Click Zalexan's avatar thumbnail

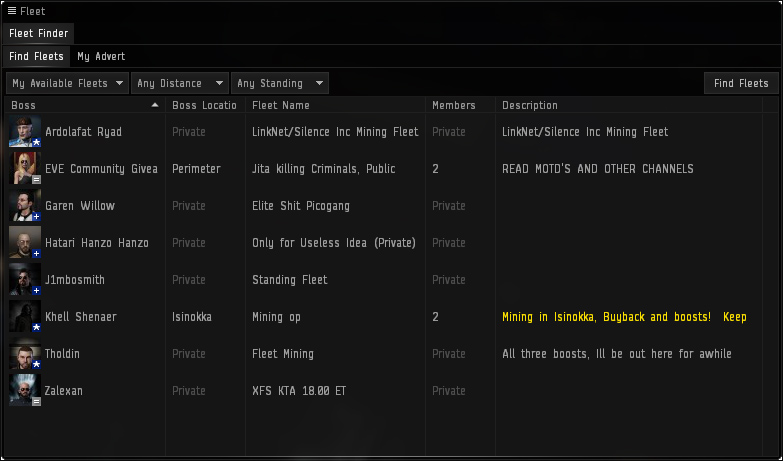(x=25, y=391)
